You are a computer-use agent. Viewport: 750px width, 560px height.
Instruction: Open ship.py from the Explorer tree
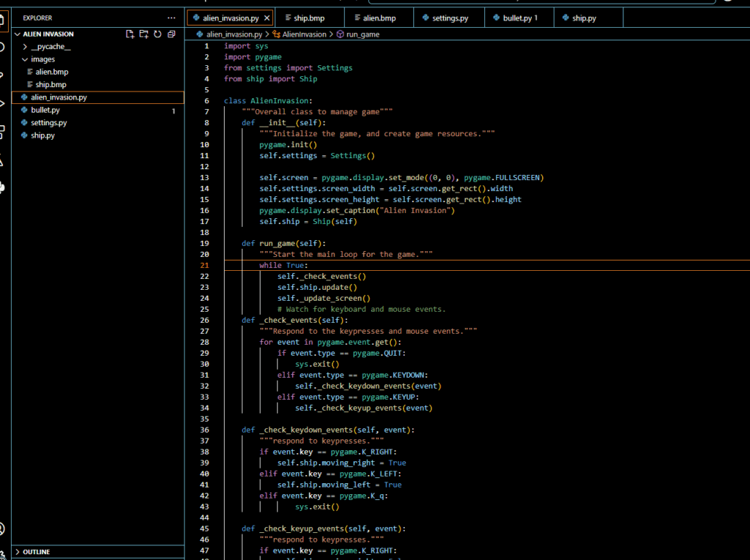[42, 135]
